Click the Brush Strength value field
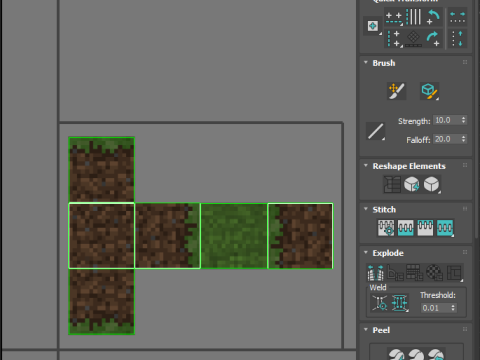 [447, 120]
